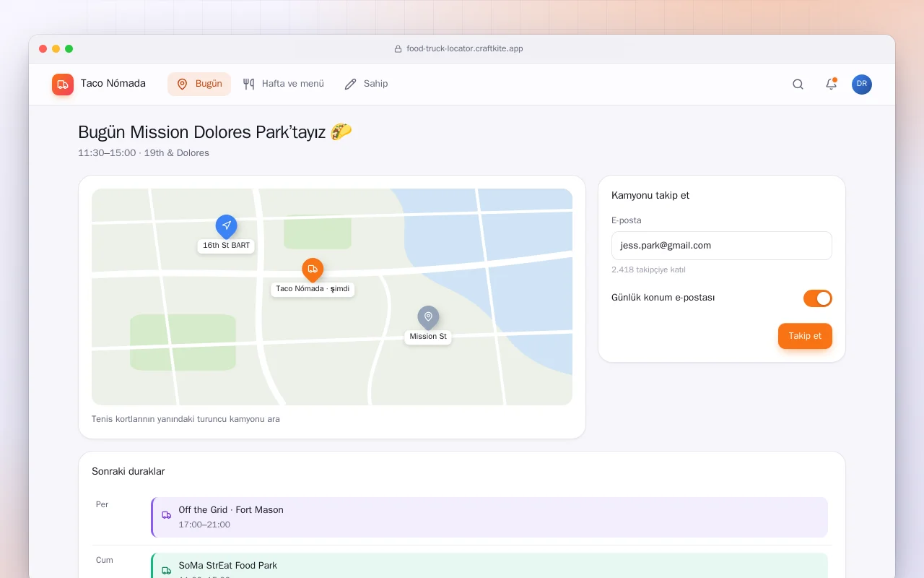Click the E-posta field label
The width and height of the screenshot is (924, 578).
(627, 220)
